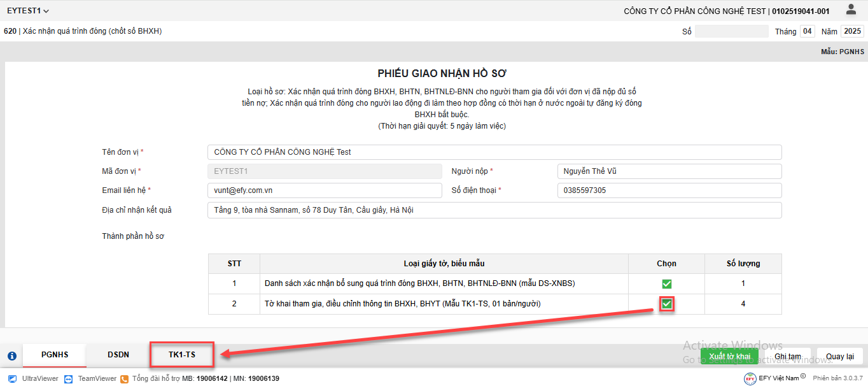
Task: Click the Xuất tờ khai button
Action: (729, 356)
